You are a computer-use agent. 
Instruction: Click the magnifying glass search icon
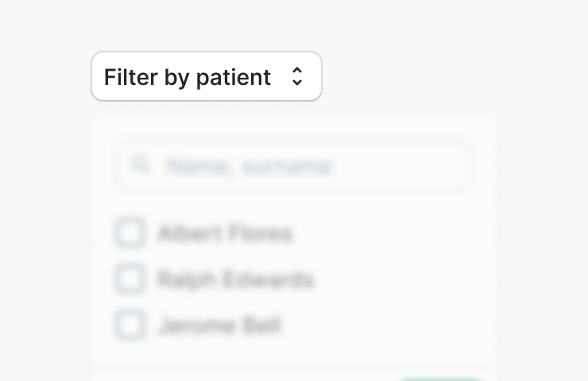141,165
